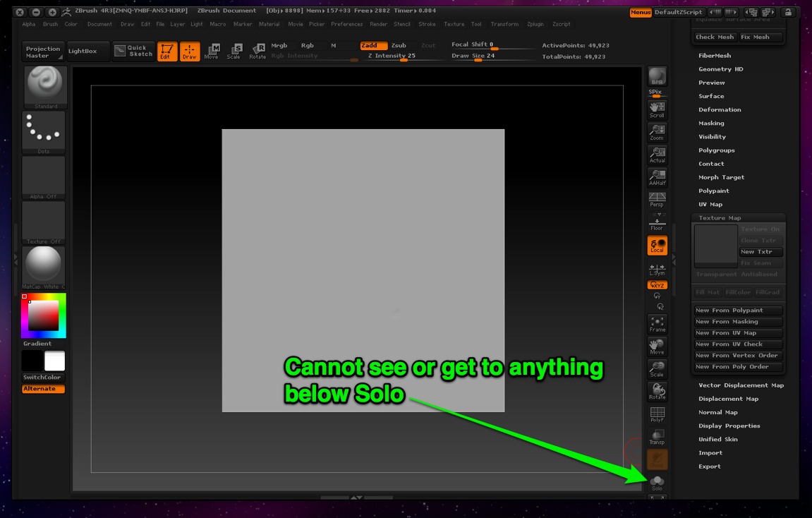812x518 pixels.
Task: Click New From Polypaint
Action: pyautogui.click(x=738, y=311)
